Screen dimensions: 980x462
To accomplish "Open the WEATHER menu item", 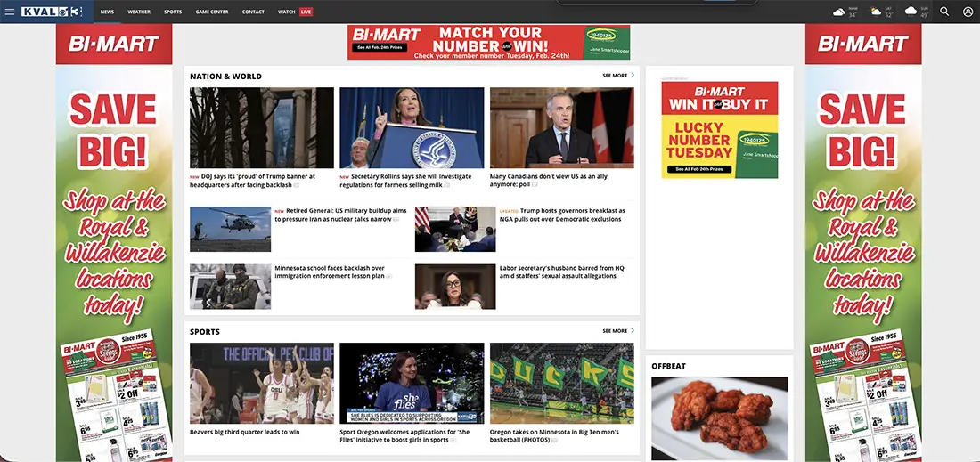I will tap(139, 12).
